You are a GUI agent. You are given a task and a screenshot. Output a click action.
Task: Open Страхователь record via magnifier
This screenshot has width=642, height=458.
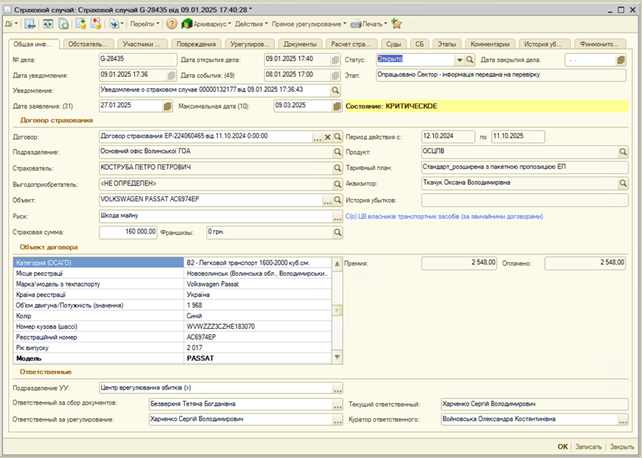(337, 168)
